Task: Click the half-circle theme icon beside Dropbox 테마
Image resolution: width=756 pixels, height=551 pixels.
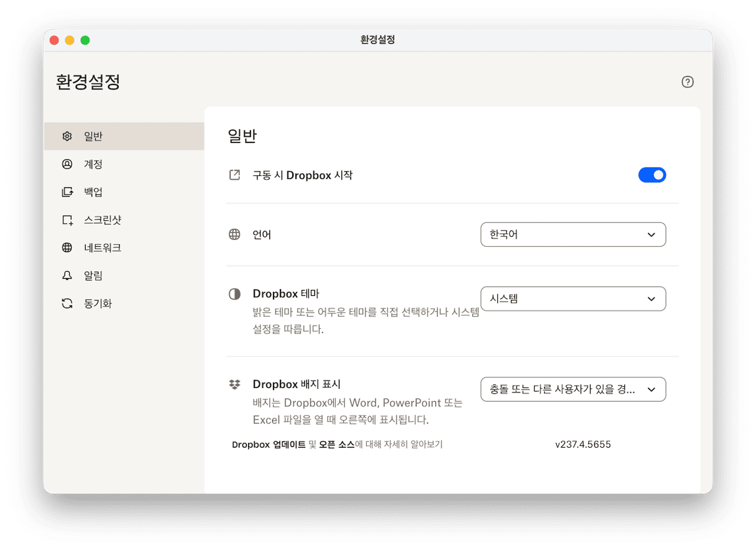Action: click(x=234, y=294)
